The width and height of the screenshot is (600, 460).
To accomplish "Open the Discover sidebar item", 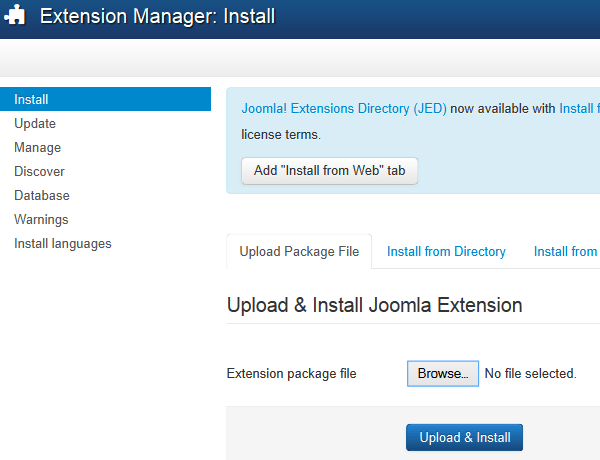I will pos(39,172).
